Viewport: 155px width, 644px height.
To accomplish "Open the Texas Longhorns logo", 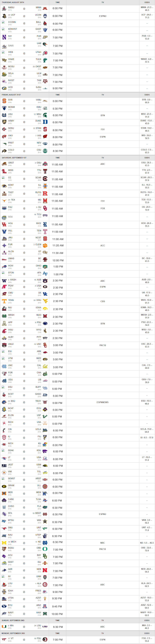I will pos(4,201).
